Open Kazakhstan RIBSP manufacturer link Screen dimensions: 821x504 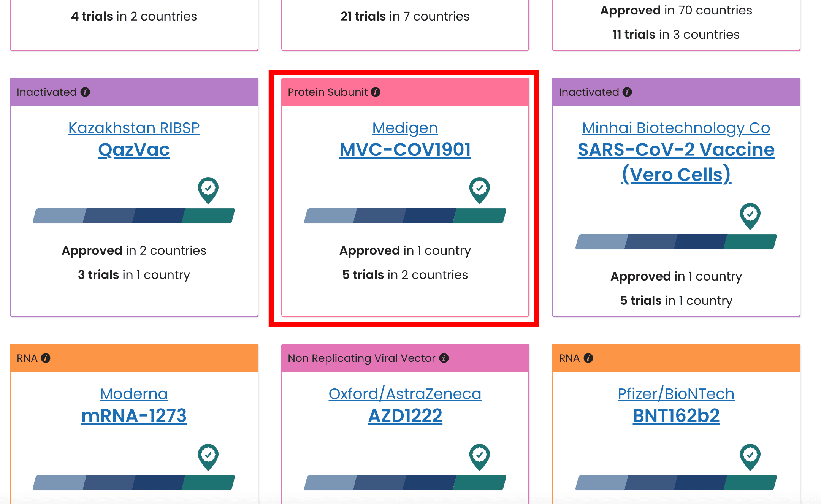pos(134,128)
